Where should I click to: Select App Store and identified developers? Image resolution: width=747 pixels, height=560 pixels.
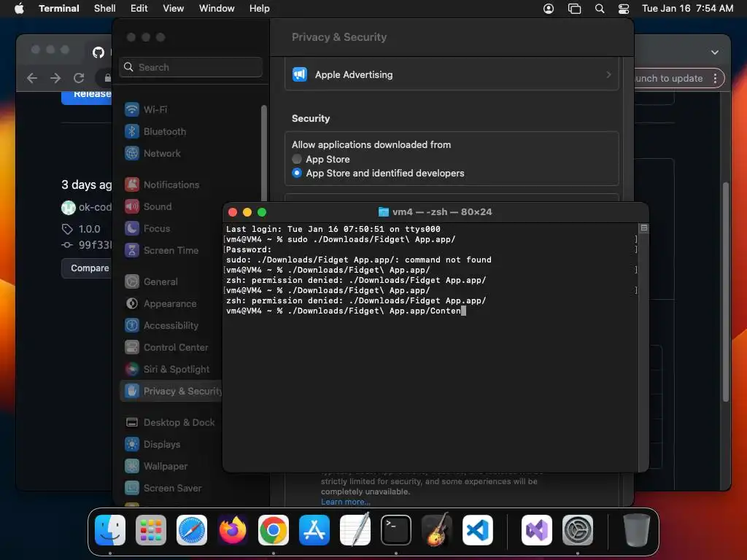point(297,173)
